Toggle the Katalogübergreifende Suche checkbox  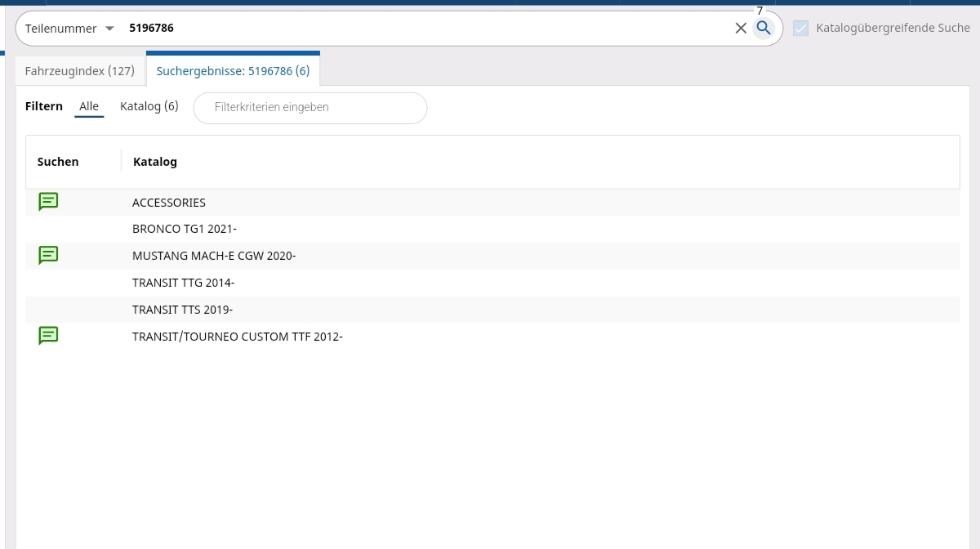pos(801,29)
